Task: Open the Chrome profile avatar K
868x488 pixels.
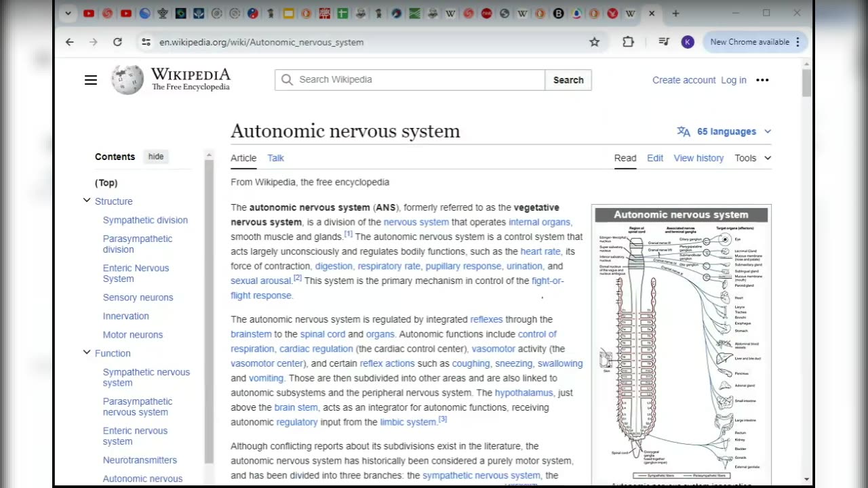Action: (x=688, y=42)
